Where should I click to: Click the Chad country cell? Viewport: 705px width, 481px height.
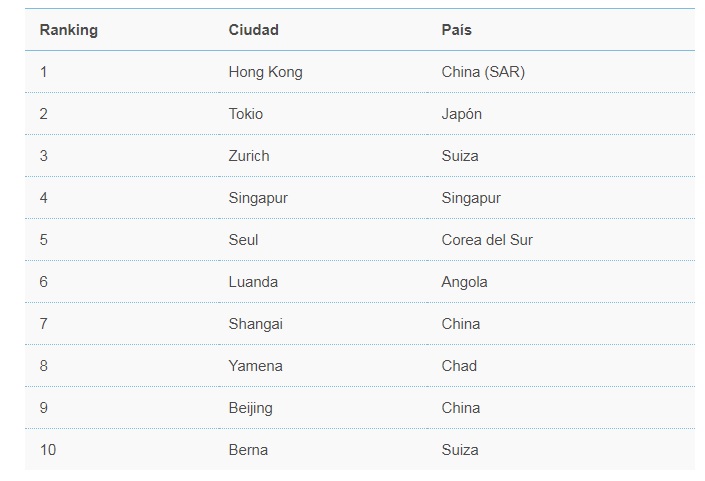pos(459,366)
